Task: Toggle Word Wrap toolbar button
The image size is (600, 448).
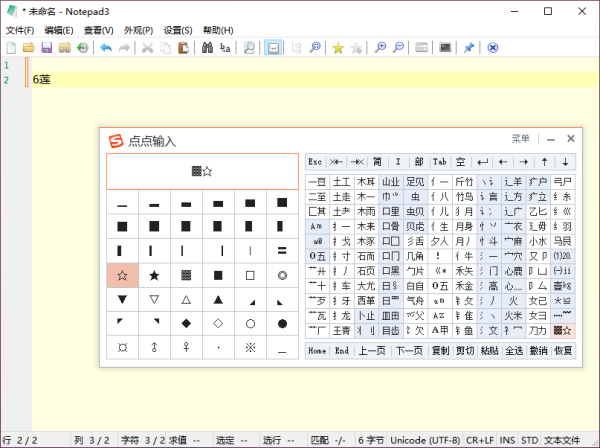Action: click(273, 48)
